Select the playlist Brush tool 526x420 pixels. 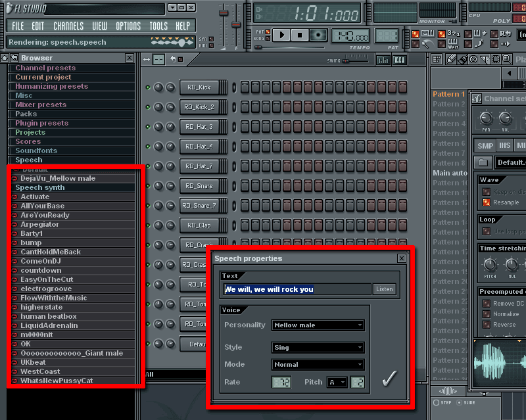click(462, 59)
